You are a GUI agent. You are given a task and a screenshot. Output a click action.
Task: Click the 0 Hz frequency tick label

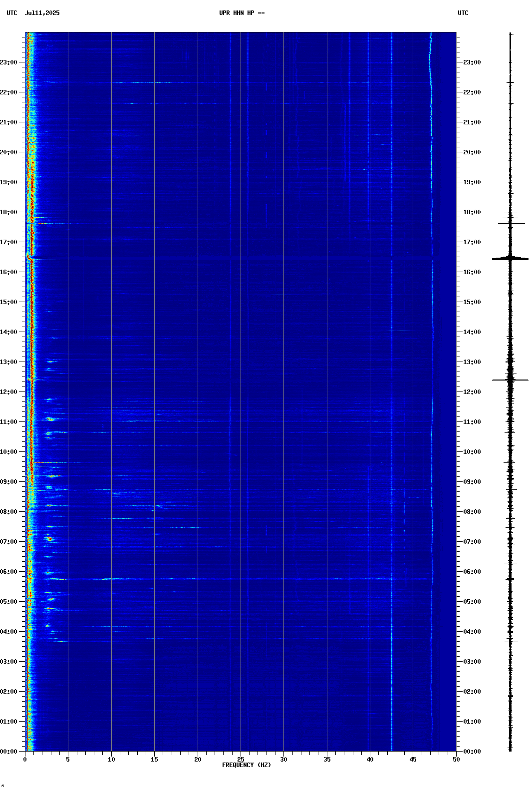point(25,760)
